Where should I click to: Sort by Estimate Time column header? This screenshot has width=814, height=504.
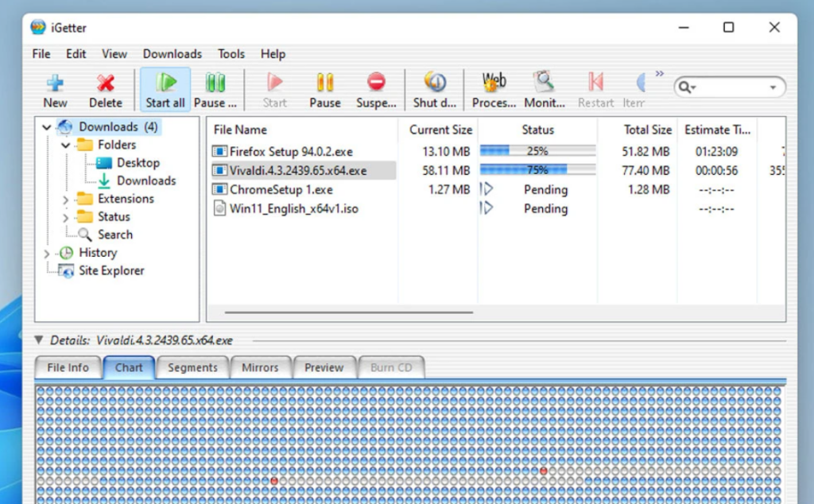click(x=717, y=130)
